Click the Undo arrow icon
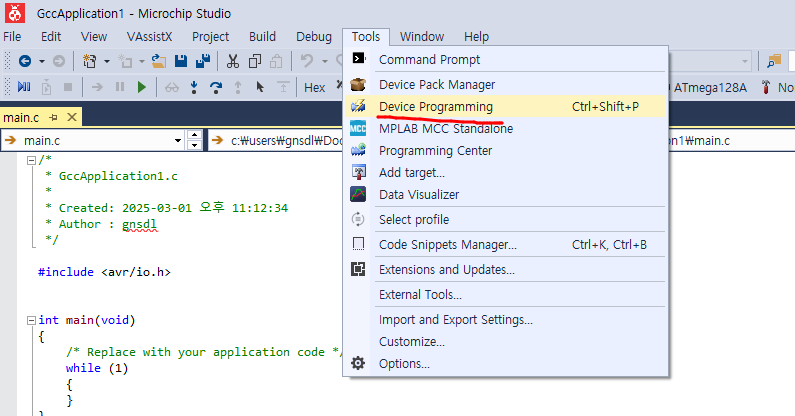 (x=307, y=61)
